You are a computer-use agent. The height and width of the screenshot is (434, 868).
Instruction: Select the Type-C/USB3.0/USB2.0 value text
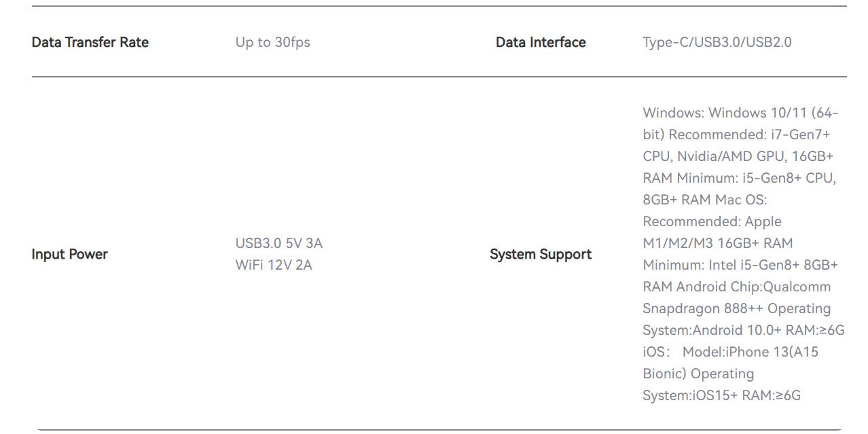point(717,42)
